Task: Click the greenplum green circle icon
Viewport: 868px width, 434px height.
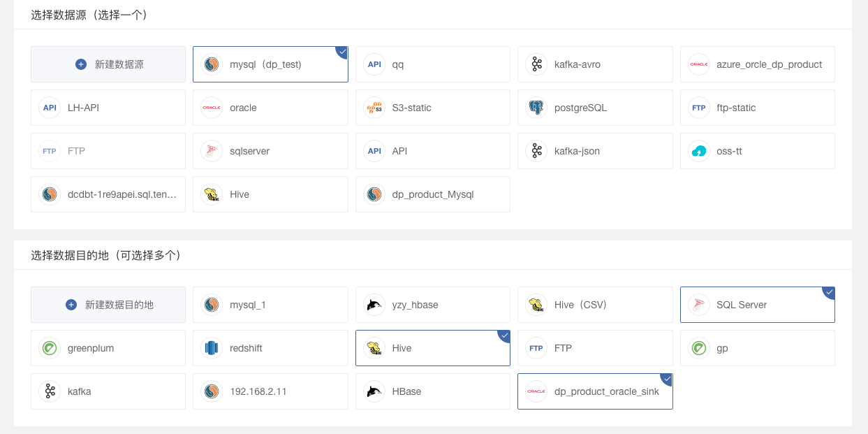Action: pos(50,348)
